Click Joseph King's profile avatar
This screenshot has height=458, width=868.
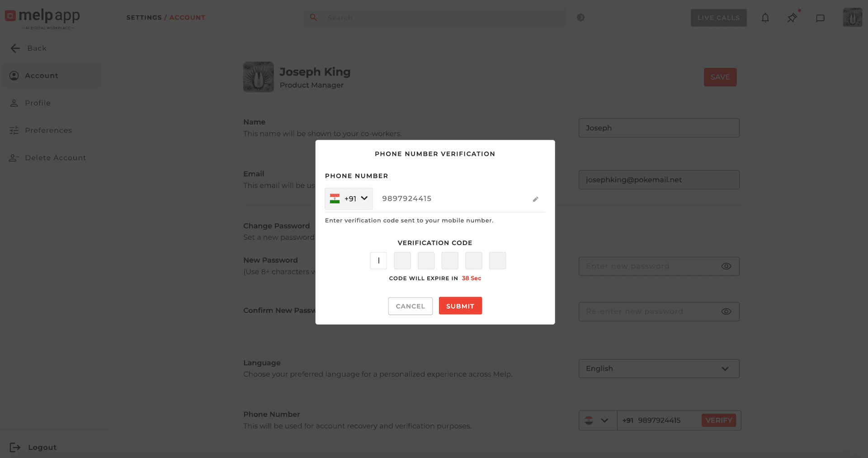click(258, 77)
